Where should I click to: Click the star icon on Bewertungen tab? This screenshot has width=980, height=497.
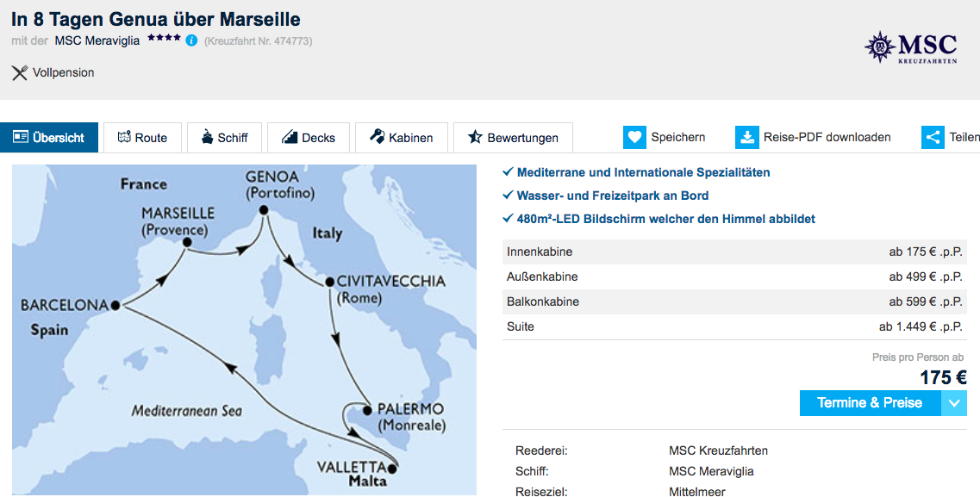[x=475, y=137]
